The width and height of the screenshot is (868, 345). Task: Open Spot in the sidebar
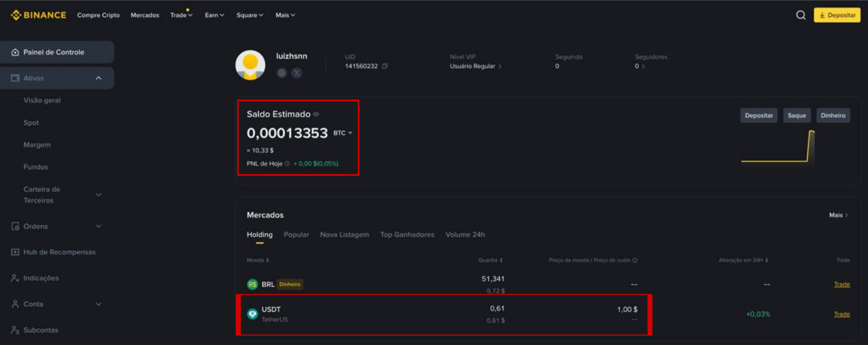pyautogui.click(x=31, y=123)
